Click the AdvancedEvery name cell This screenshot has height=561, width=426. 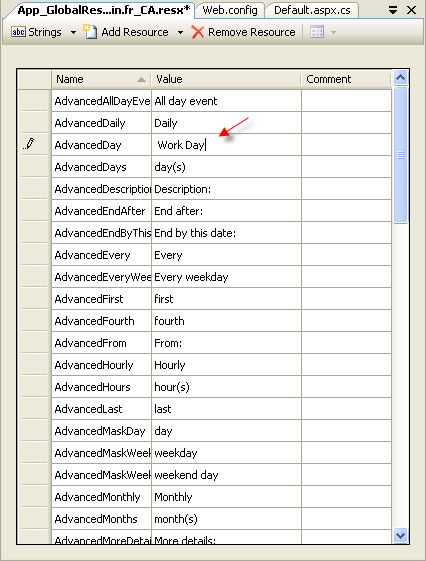[102, 255]
